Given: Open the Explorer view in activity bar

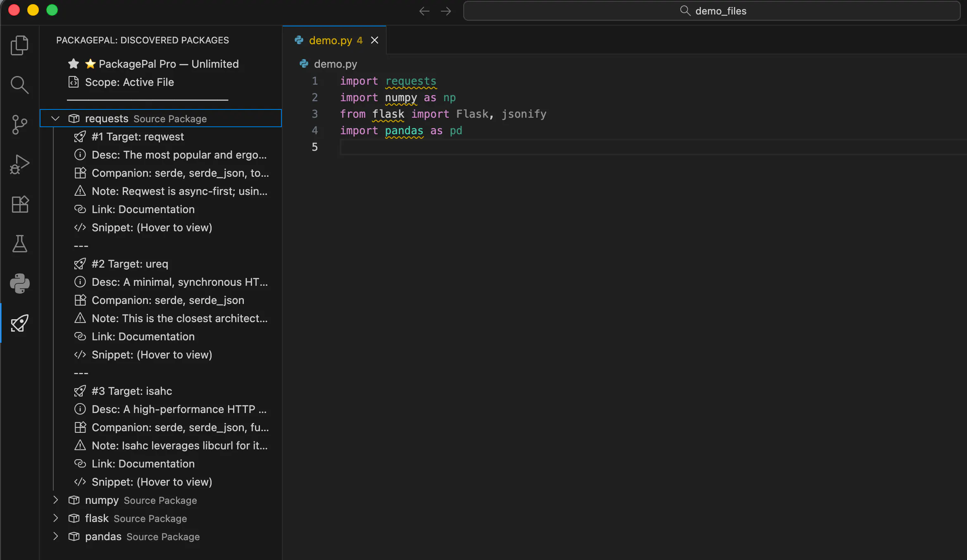Looking at the screenshot, I should point(19,45).
